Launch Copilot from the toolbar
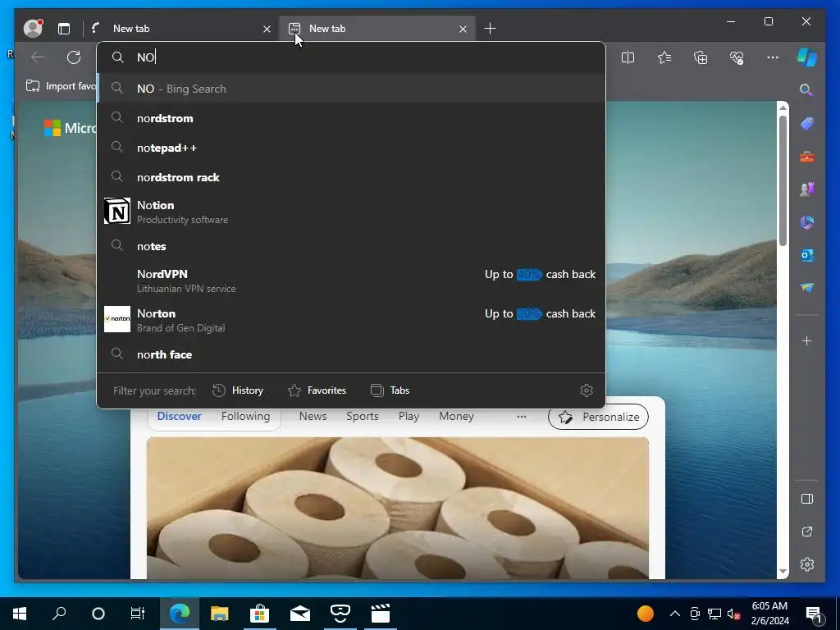The width and height of the screenshot is (840, 630). pos(807,57)
